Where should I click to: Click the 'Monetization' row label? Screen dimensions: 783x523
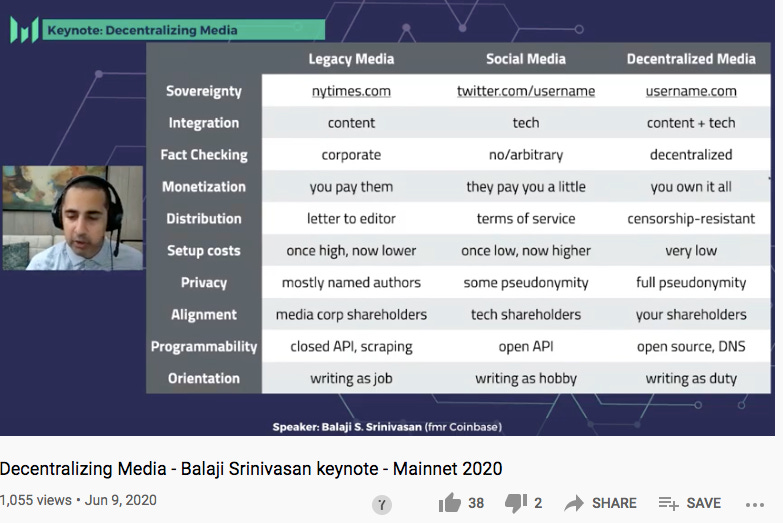click(204, 187)
